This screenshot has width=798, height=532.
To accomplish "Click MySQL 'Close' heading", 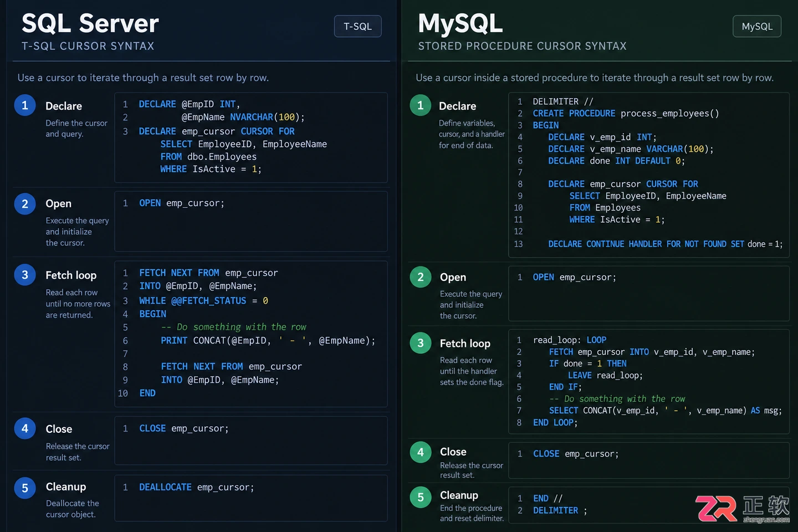I will [x=453, y=452].
